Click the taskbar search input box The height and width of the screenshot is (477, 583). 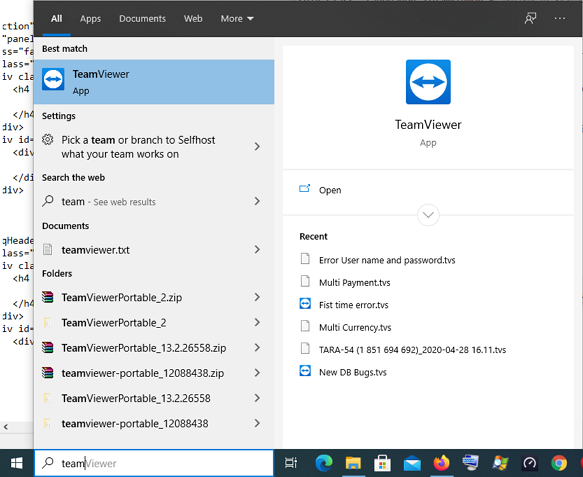(x=154, y=463)
